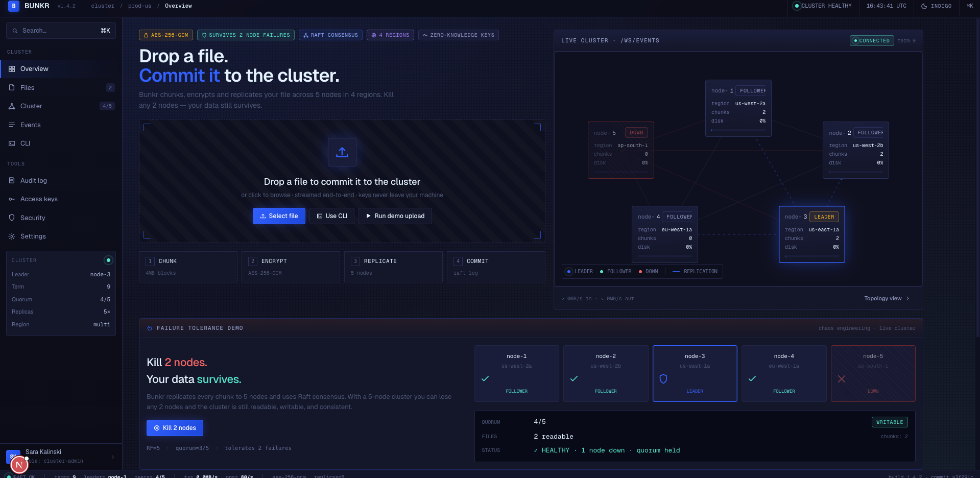The width and height of the screenshot is (980, 478).
Task: Click the leader shield icon on node-3 card
Action: coord(663,379)
